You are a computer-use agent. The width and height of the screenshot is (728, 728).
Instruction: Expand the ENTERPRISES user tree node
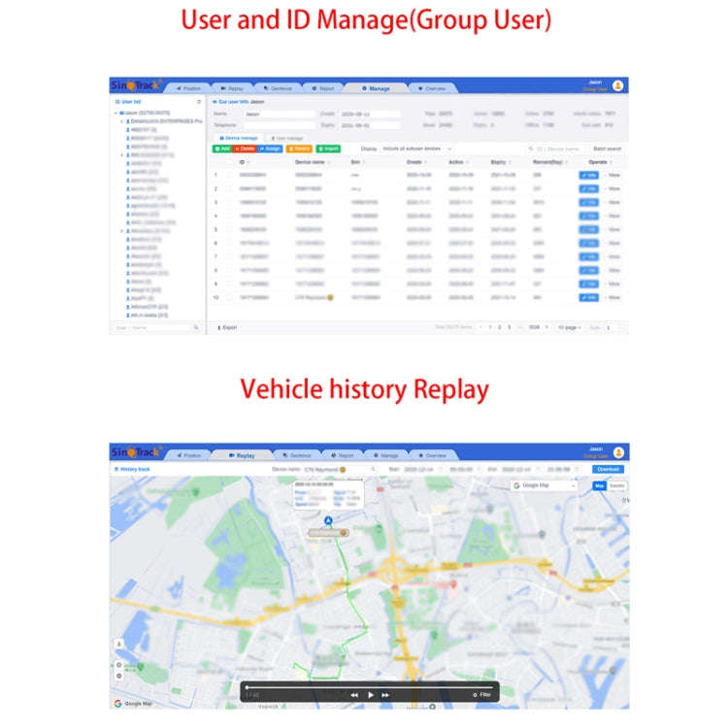coord(122,121)
